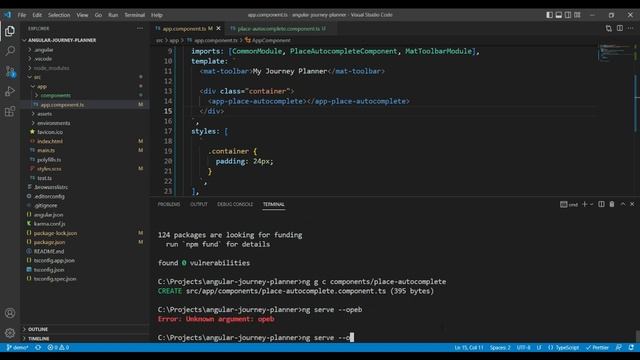Open the notifications bell in status bar
The height and width of the screenshot is (360, 640).
[x=631, y=348]
